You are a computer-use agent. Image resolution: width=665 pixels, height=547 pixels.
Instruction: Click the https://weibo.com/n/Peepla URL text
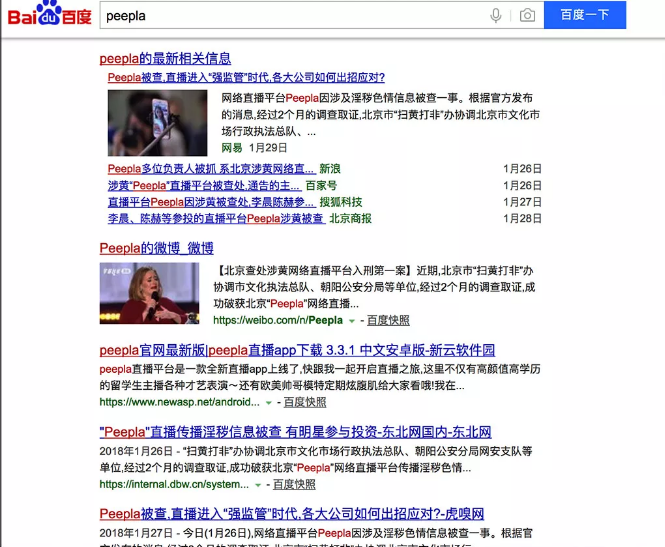tap(278, 320)
